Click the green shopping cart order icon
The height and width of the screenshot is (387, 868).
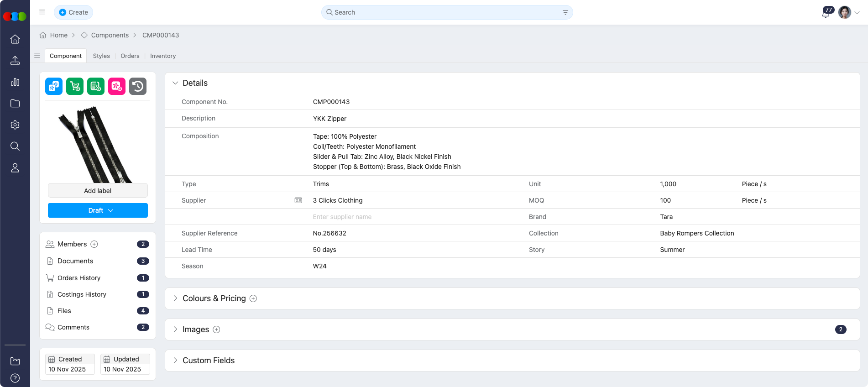pyautogui.click(x=75, y=86)
